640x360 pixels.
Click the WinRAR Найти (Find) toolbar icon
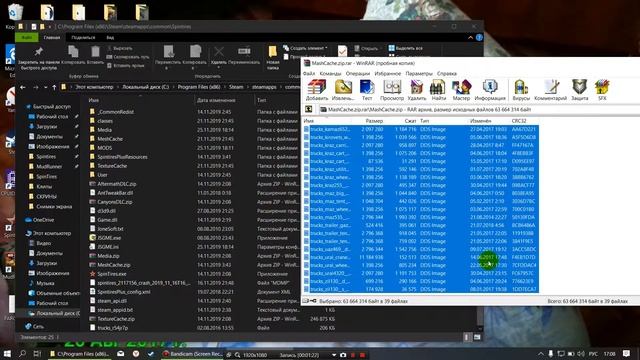point(438,90)
